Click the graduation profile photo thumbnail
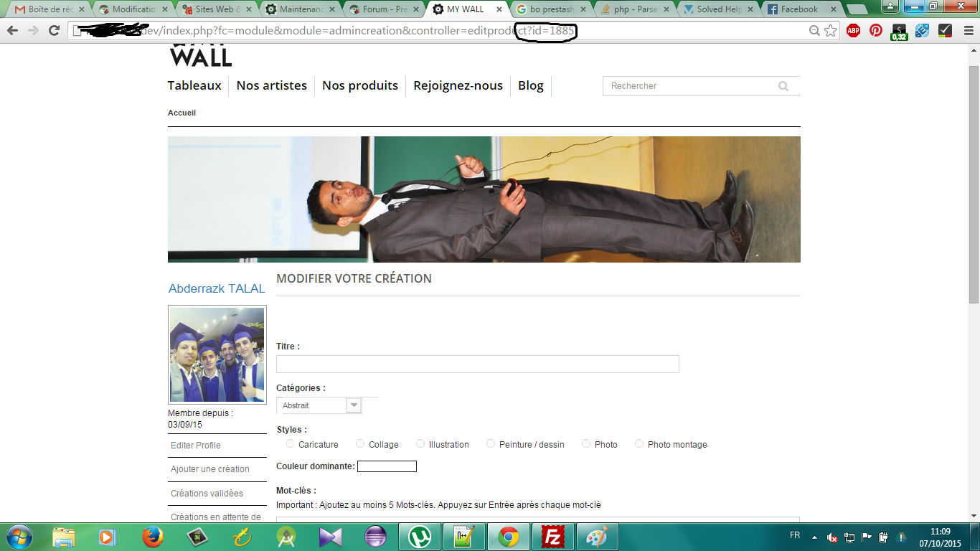The image size is (980, 551). point(217,354)
